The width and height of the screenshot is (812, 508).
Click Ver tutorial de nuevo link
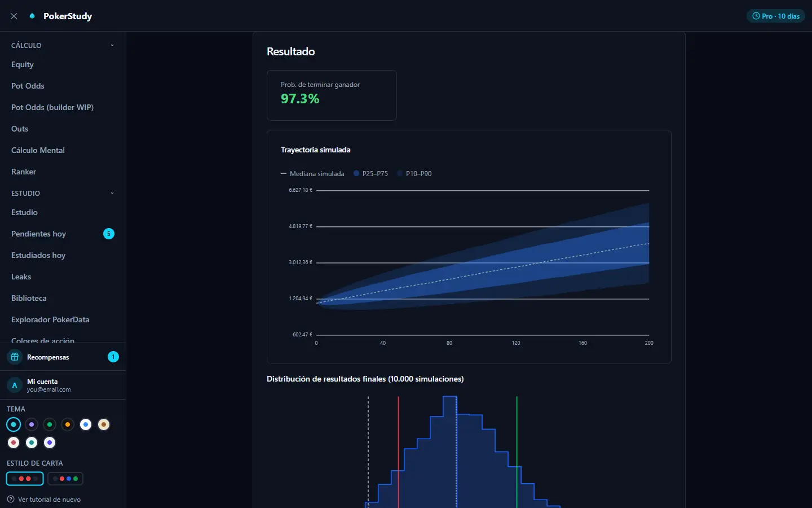click(49, 500)
